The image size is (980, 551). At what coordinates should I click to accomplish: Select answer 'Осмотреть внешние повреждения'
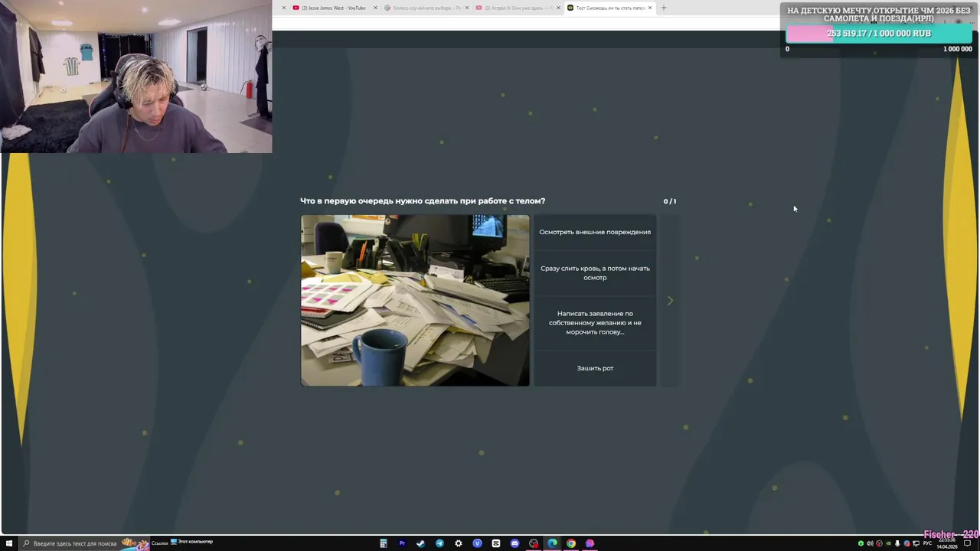595,232
